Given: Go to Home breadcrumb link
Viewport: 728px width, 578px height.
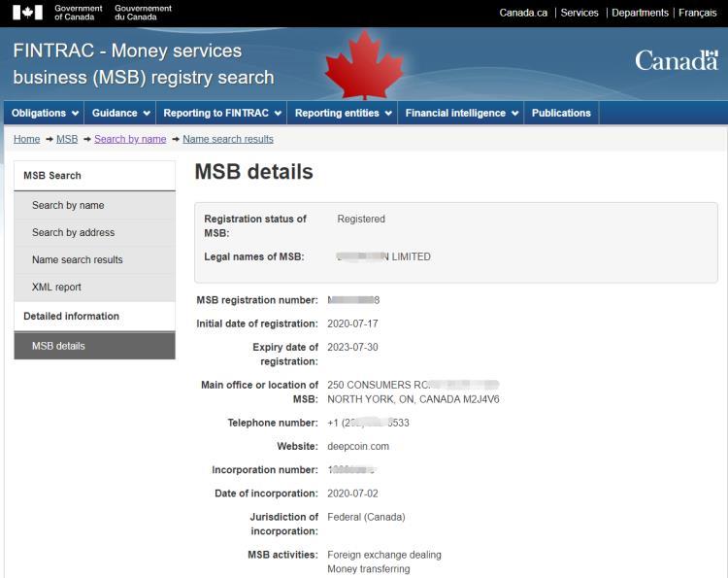Looking at the screenshot, I should 27,139.
